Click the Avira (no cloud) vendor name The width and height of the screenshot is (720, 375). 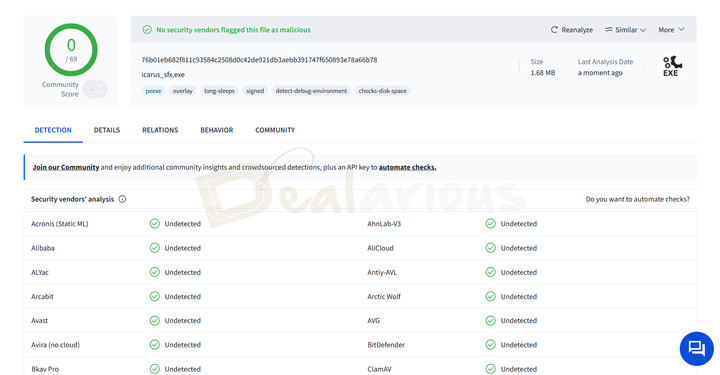(x=56, y=345)
